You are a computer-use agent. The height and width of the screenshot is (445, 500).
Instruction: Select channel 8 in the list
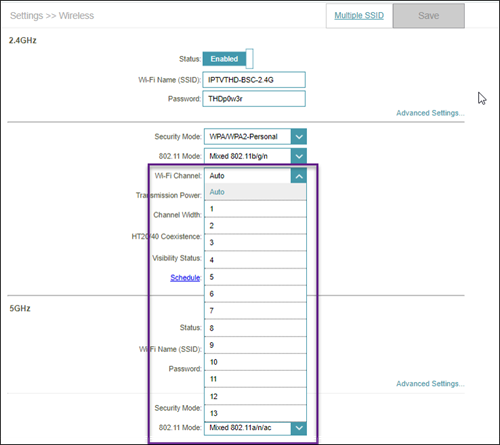tap(255, 328)
